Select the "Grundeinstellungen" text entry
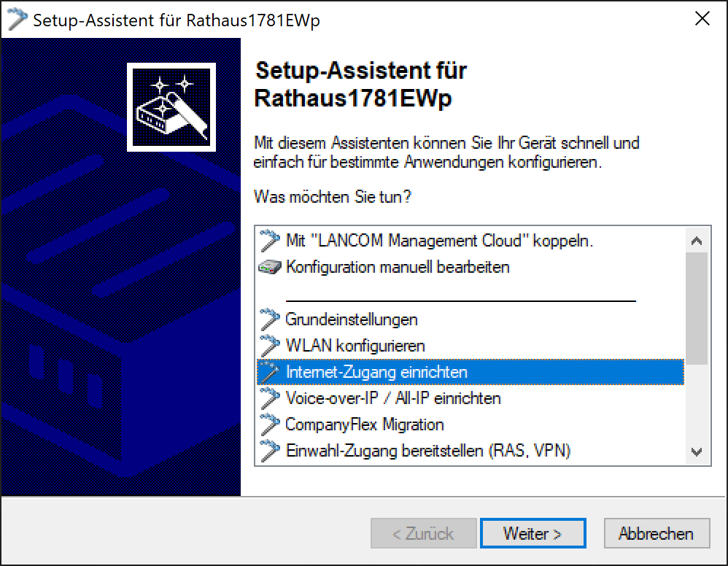The width and height of the screenshot is (728, 566). tap(352, 319)
